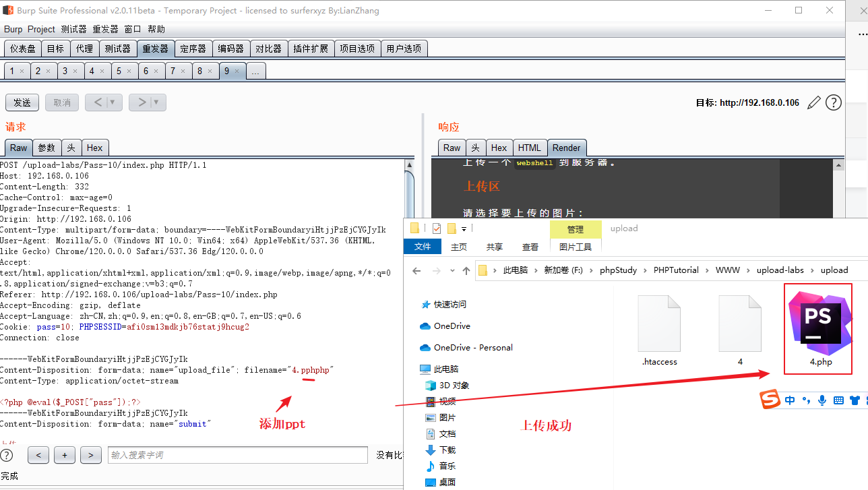Close Repeater tab 9 with its x
Viewport: 868px width, 490px height.
coord(237,71)
